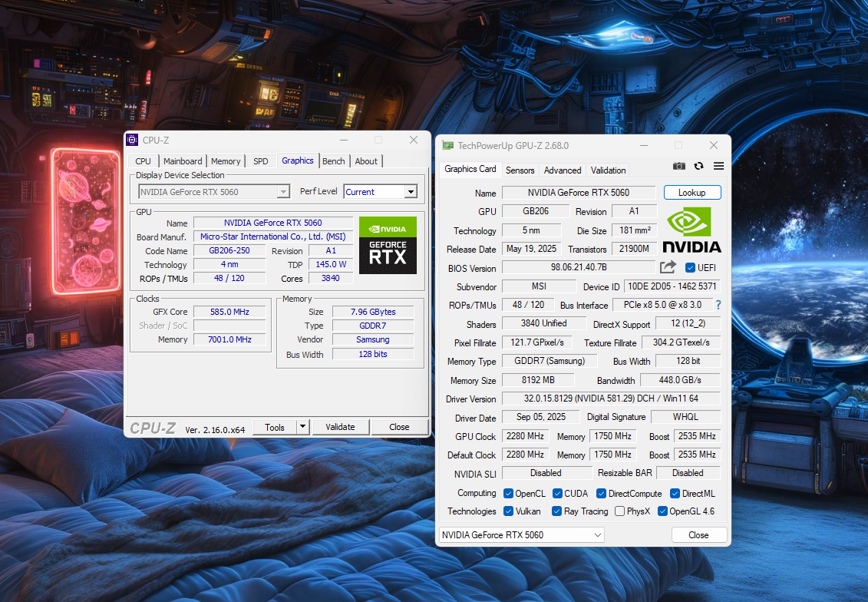Viewport: 868px width, 602px height.
Task: Click the BIOS Version field
Action: click(578, 268)
